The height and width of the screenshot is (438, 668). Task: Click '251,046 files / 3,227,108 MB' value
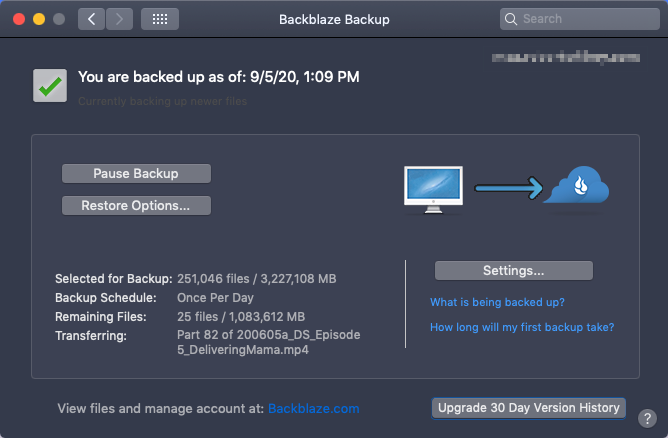pos(256,279)
